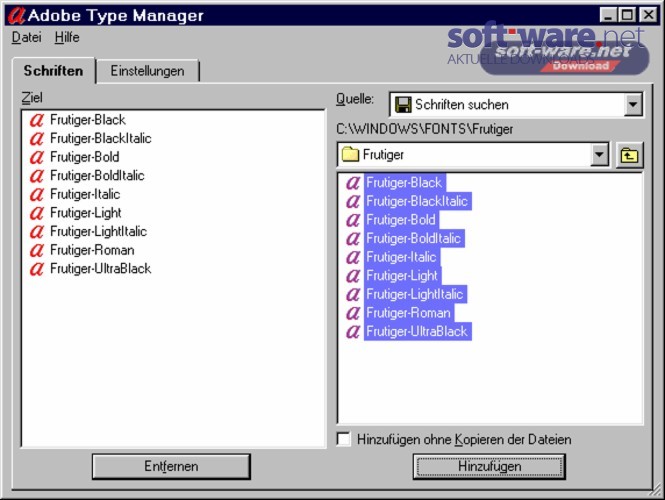
Task: Click the Frutiger folder name in combo box
Action: (x=383, y=155)
